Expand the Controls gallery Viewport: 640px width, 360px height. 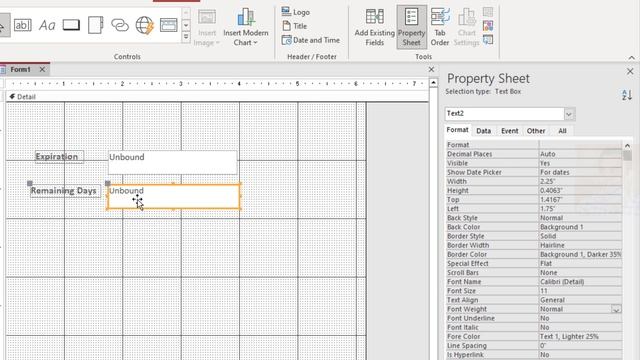coord(186,38)
